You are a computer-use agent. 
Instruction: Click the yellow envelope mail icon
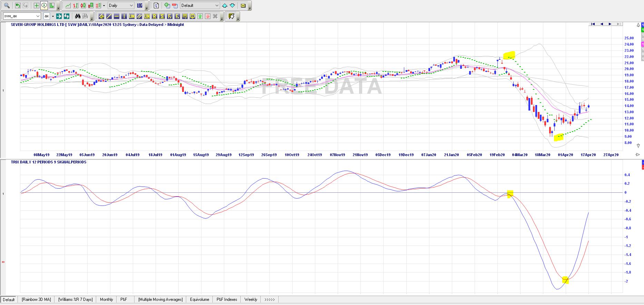coord(243,6)
